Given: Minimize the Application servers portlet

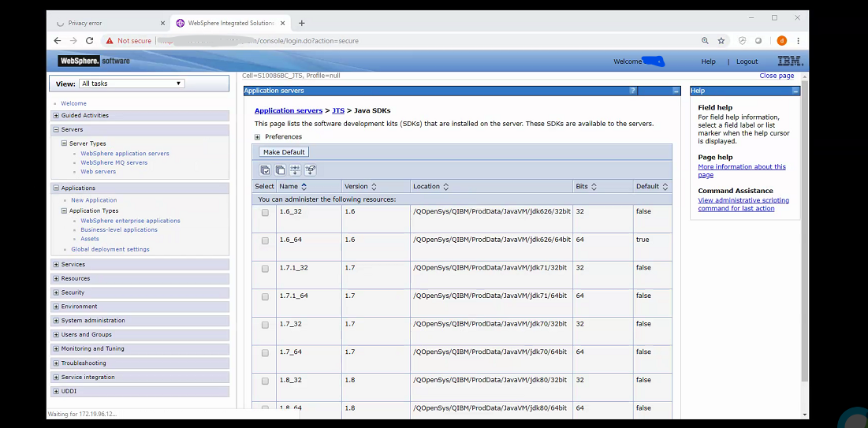Looking at the screenshot, I should point(676,91).
